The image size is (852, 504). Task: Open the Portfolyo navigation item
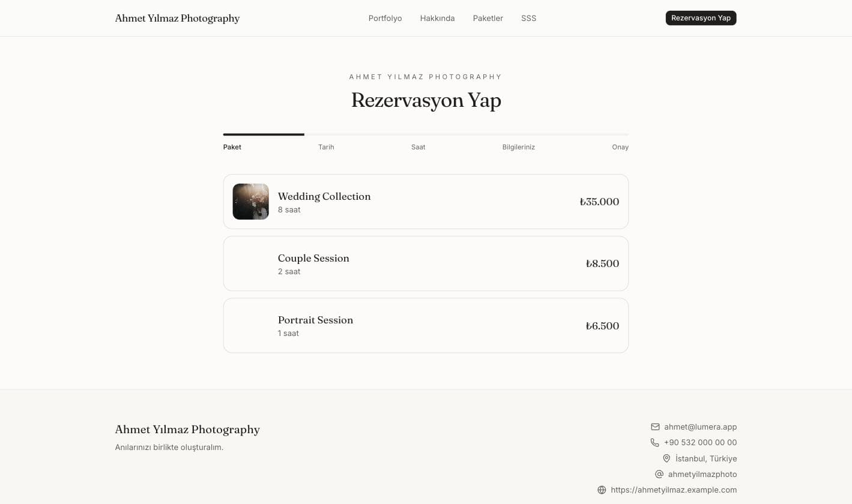coord(385,18)
